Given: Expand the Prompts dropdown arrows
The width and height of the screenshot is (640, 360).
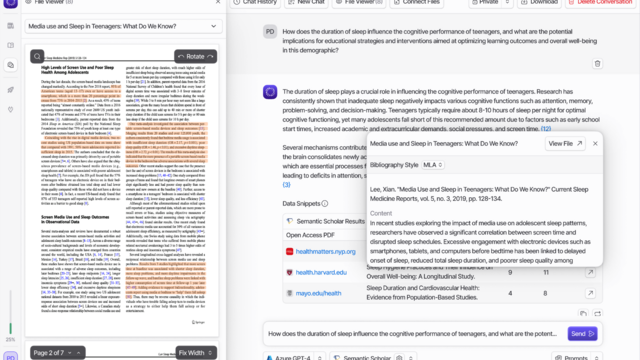Looking at the screenshot, I should click(x=597, y=358).
